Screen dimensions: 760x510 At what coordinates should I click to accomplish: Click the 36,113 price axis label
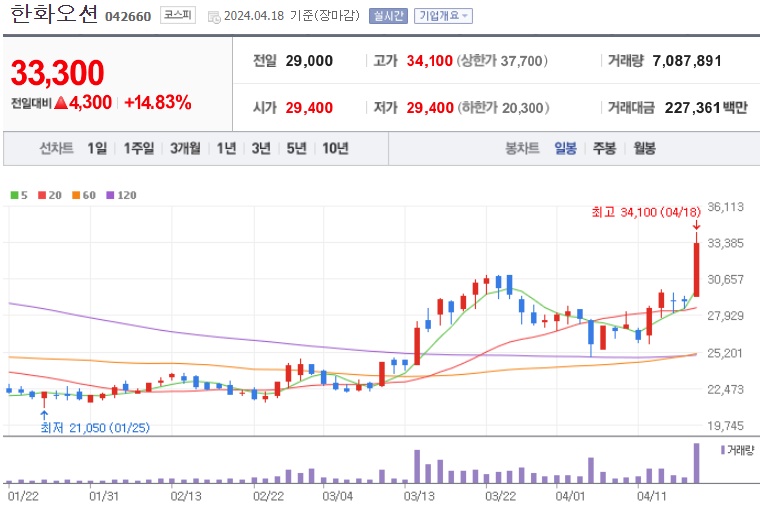[725, 207]
